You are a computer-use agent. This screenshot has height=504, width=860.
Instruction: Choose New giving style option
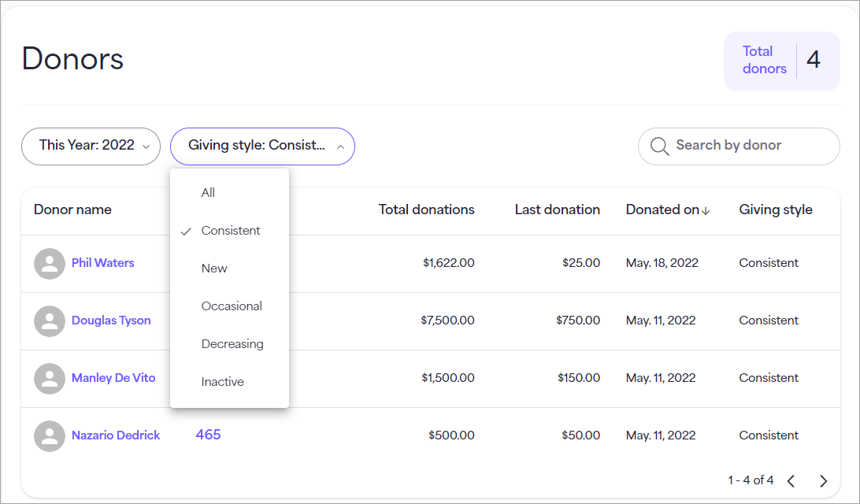pyautogui.click(x=229, y=269)
